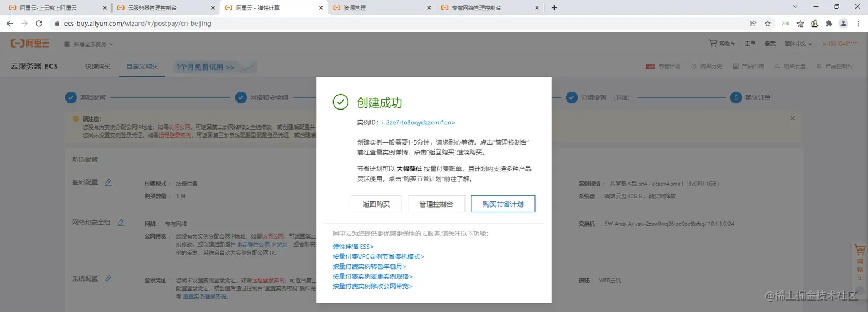Open 备案 in the header
The image size is (868, 312).
pyautogui.click(x=770, y=44)
